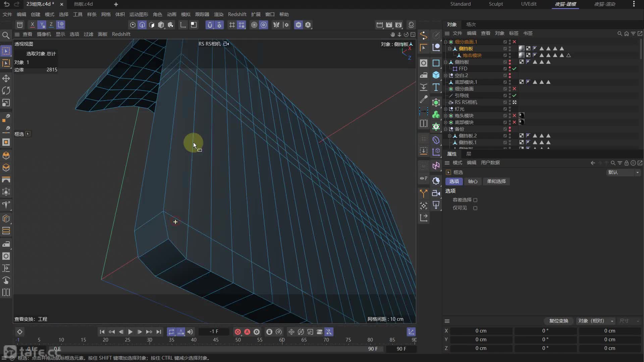The width and height of the screenshot is (644, 362).
Task: Toggle the red X on 细分曲面 row
Action: (x=514, y=89)
